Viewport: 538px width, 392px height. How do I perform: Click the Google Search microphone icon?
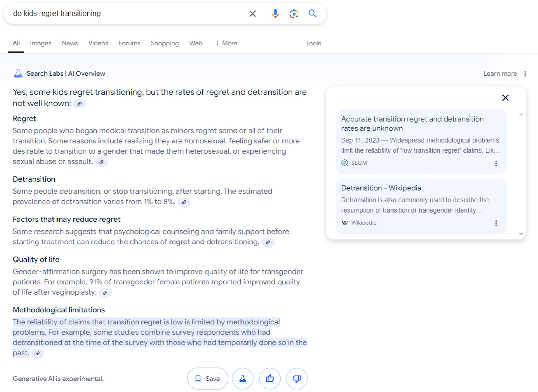pyautogui.click(x=274, y=13)
